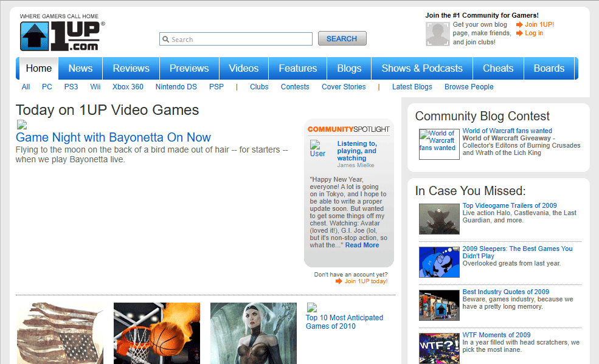599x364 pixels.
Task: Open Game Night with Bayonetta headline
Action: click(x=113, y=137)
